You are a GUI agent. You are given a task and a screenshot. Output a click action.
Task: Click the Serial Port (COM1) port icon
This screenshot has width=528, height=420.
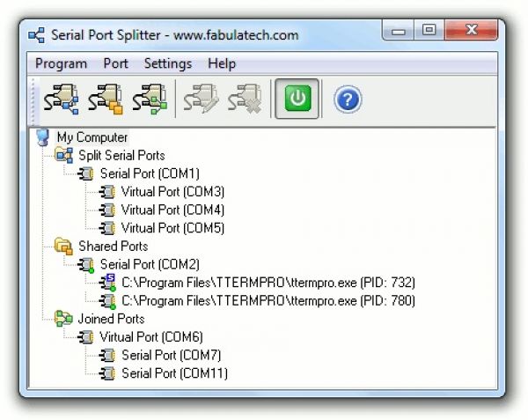[85, 173]
